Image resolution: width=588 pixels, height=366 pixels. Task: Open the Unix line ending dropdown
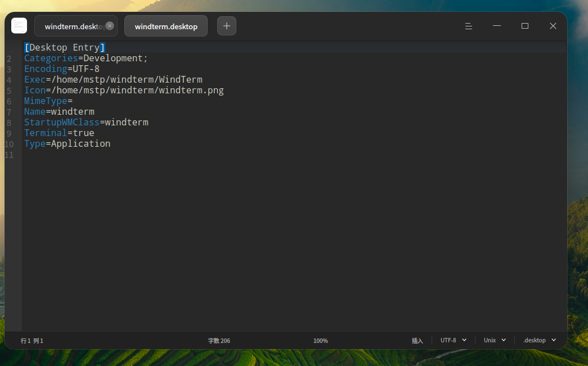coord(495,340)
